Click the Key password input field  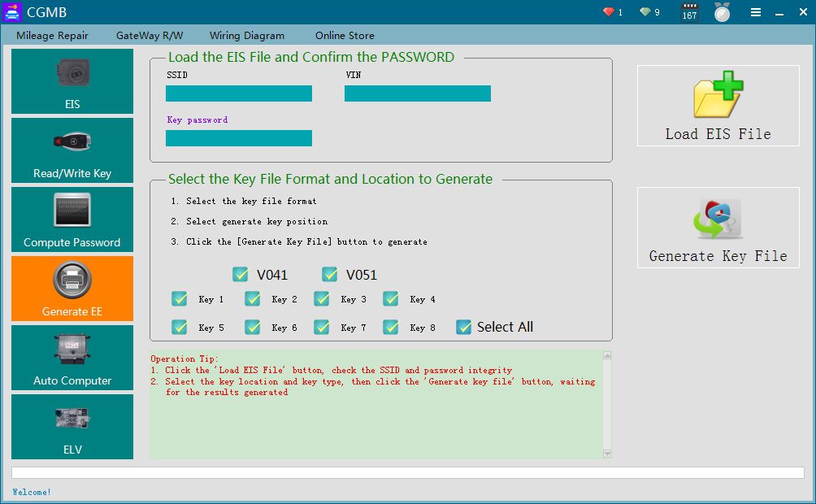pos(238,137)
